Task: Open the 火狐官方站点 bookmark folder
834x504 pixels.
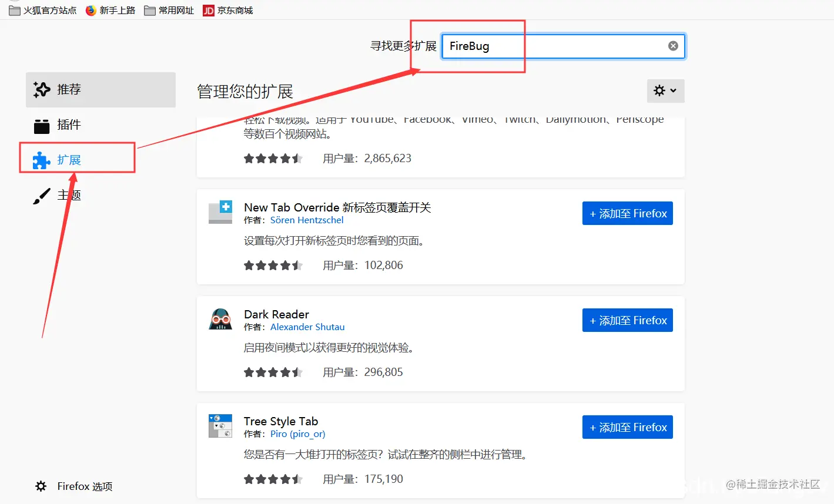Action: click(43, 10)
